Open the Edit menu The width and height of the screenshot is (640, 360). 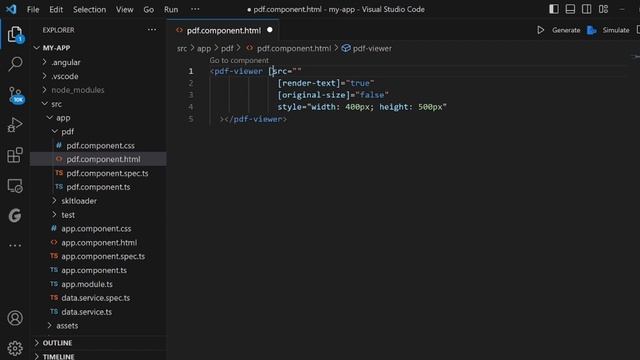click(56, 9)
